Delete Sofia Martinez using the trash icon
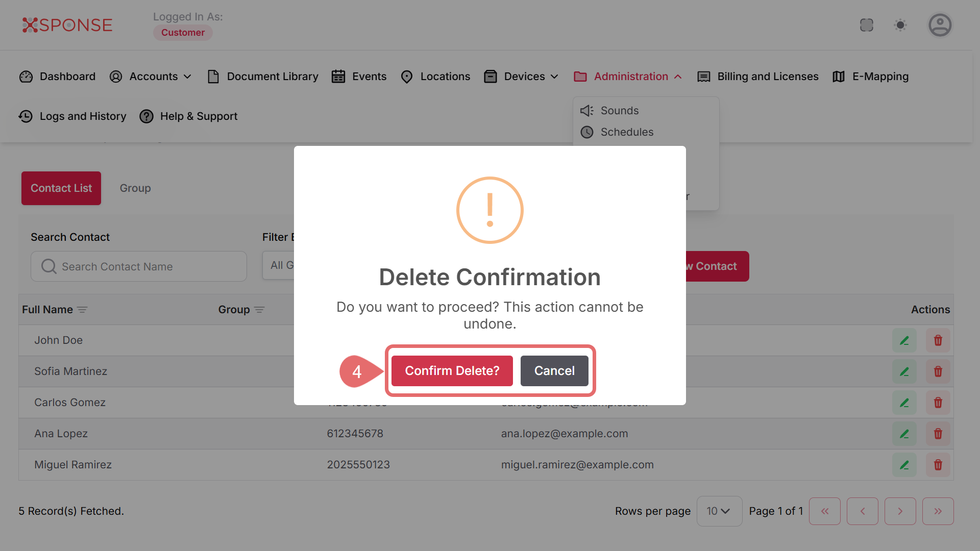 938,371
